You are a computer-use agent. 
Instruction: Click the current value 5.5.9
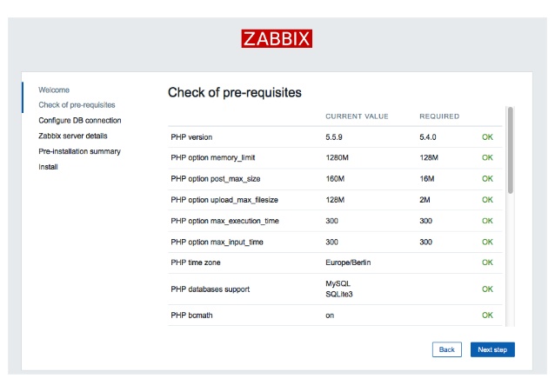click(334, 137)
